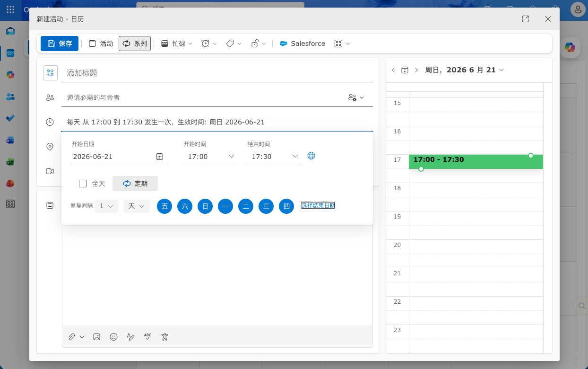This screenshot has width=588, height=369.
Task: Open the Outlook app launcher grid
Action: 10,9
